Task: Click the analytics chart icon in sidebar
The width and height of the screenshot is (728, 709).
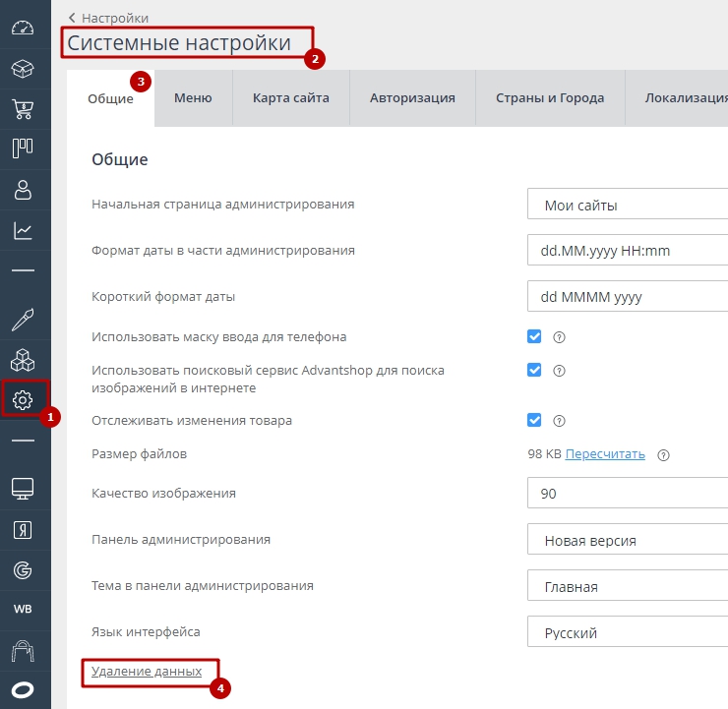Action: 23,230
